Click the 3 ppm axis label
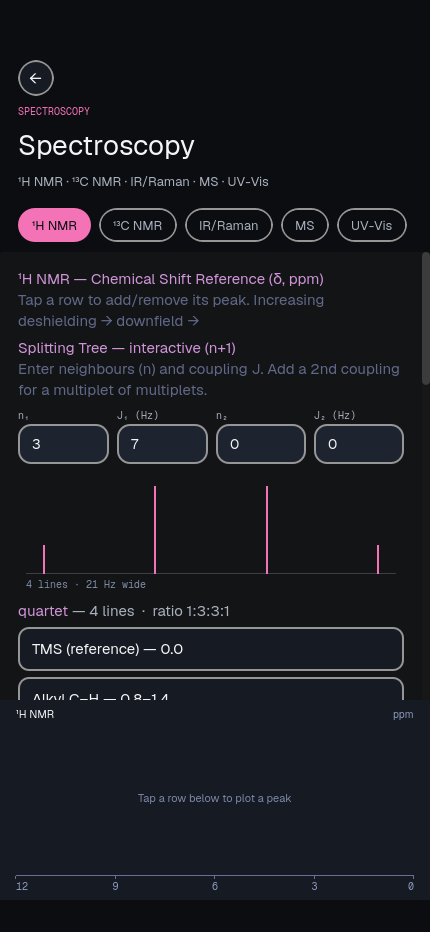 point(314,886)
